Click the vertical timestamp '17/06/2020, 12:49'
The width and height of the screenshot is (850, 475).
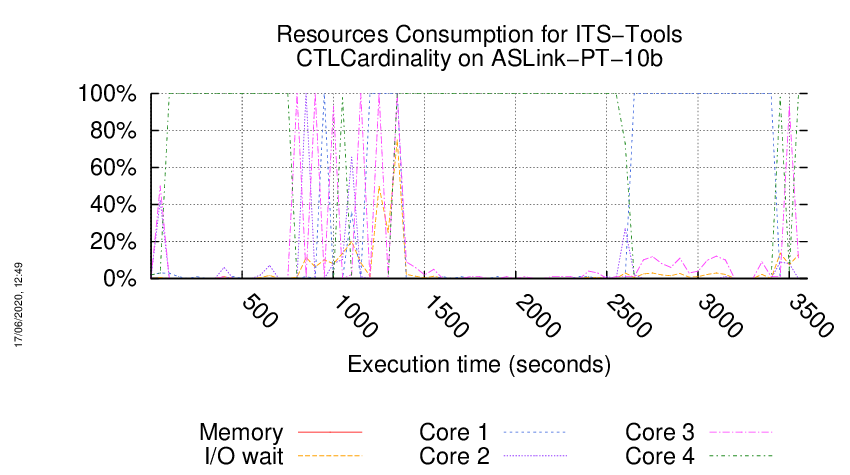[x=18, y=305]
